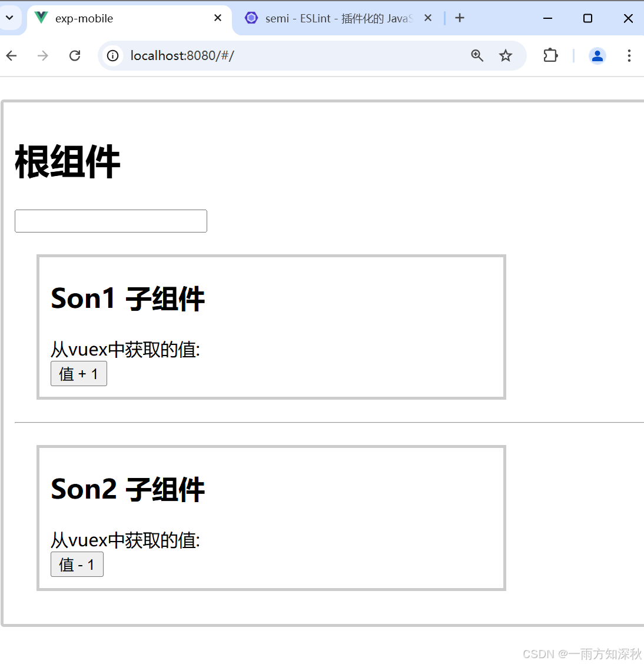Image resolution: width=644 pixels, height=664 pixels.
Task: Open the Chrome profile avatar
Action: [x=597, y=55]
